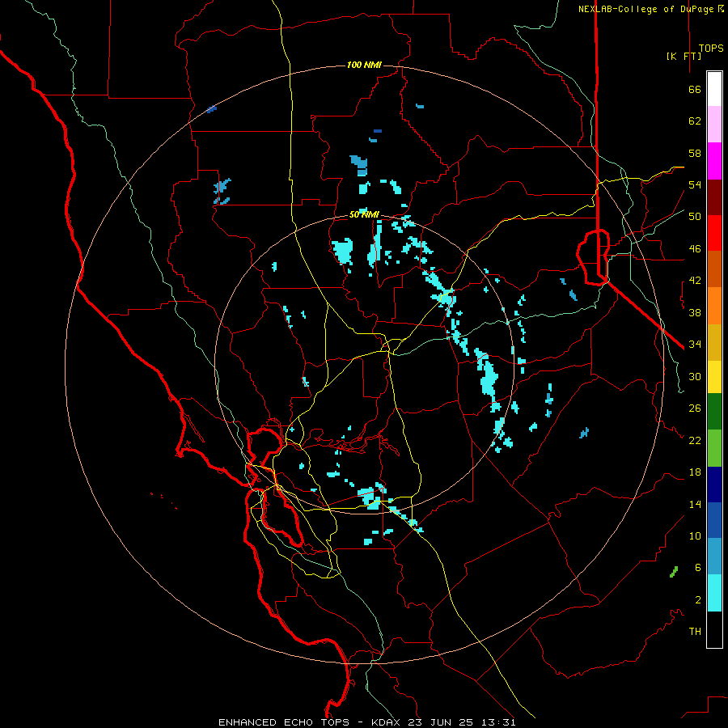Click the cyan legend swatch
Image resolution: width=728 pixels, height=728 pixels.
[714, 593]
